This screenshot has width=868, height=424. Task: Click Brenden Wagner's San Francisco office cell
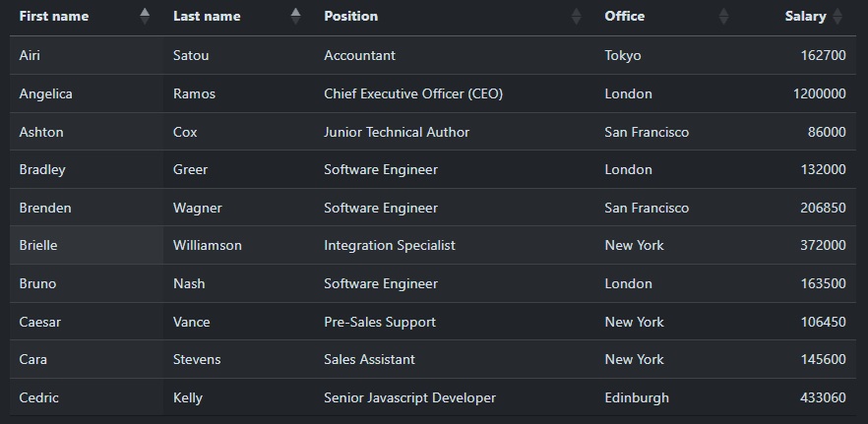tap(647, 209)
